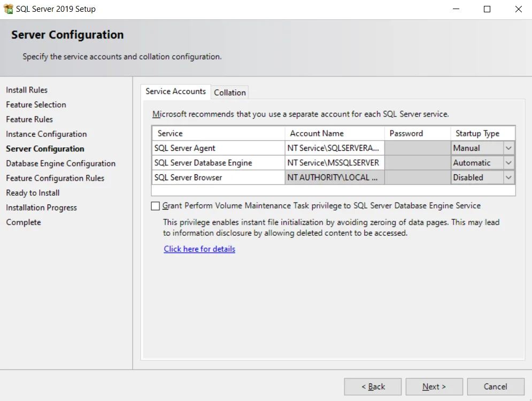Click the Complete step in sidebar
The height and width of the screenshot is (401, 532).
[x=24, y=222]
